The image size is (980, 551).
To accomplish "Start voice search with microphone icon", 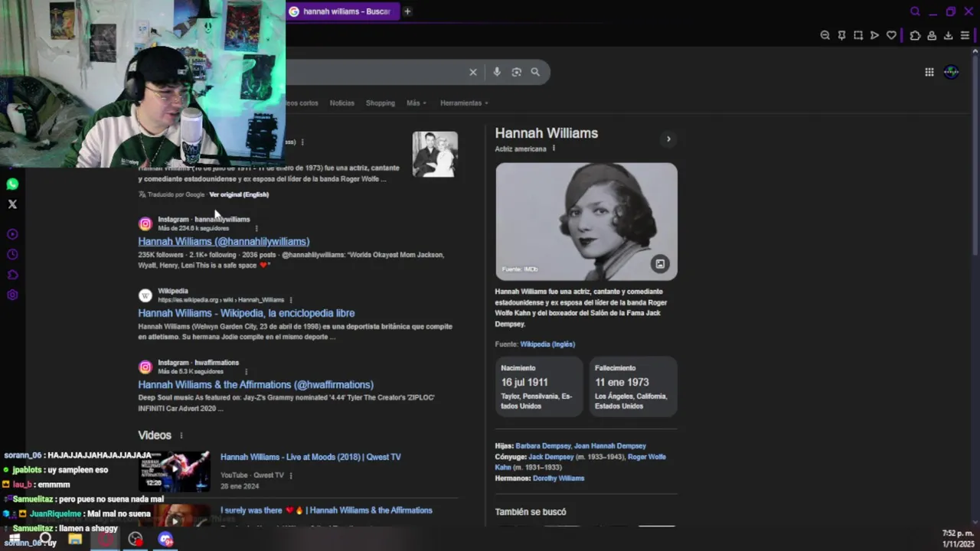I will point(497,72).
